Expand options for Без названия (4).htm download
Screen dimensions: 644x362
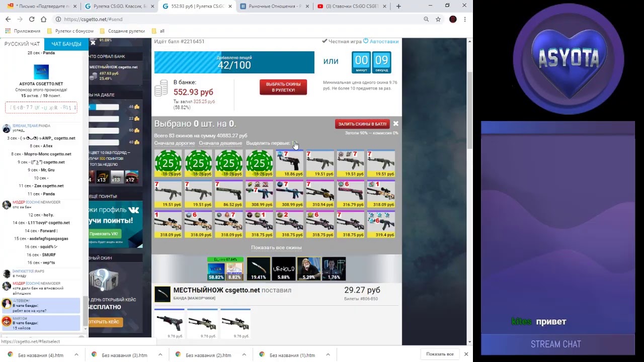pyautogui.click(x=76, y=354)
